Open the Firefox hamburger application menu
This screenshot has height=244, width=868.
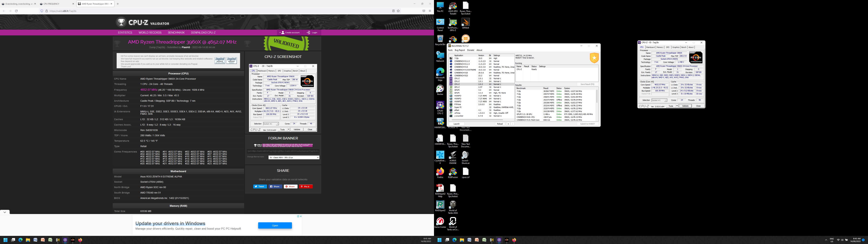point(430,11)
